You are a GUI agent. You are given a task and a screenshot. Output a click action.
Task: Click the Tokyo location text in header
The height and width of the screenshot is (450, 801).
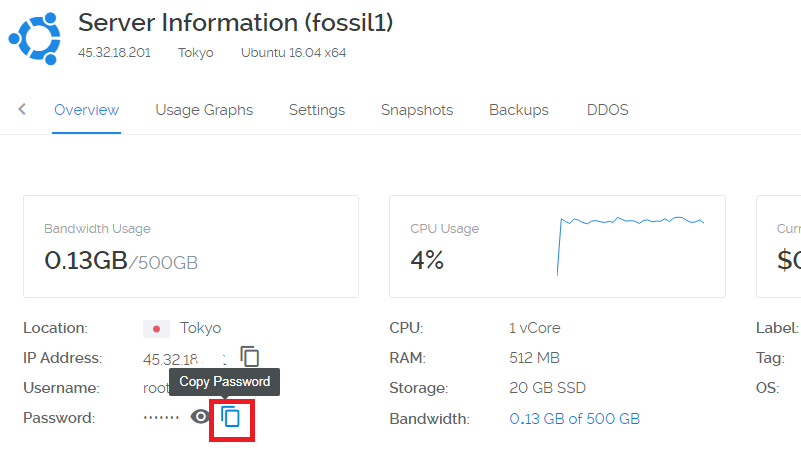(x=196, y=52)
